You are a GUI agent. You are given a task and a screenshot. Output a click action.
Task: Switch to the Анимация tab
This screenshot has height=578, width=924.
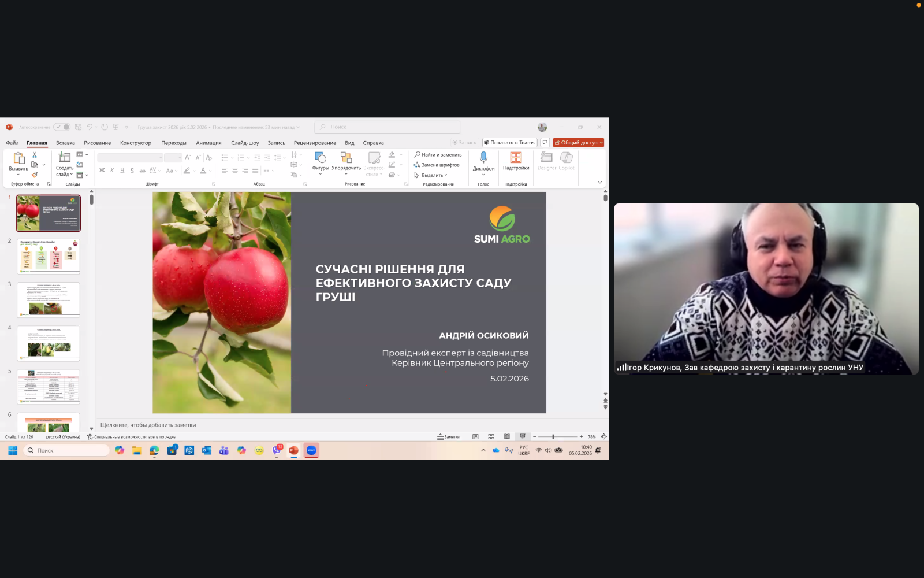(208, 143)
